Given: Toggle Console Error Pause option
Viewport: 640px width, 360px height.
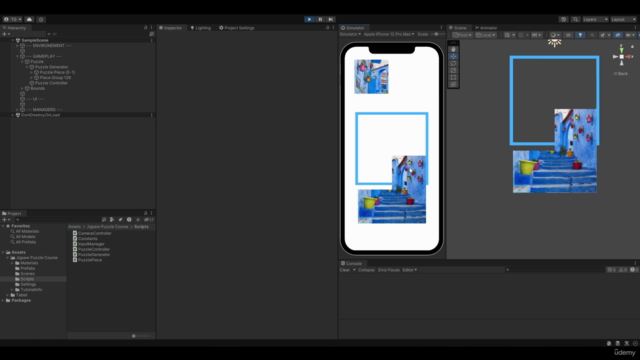Looking at the screenshot, I should [x=389, y=270].
